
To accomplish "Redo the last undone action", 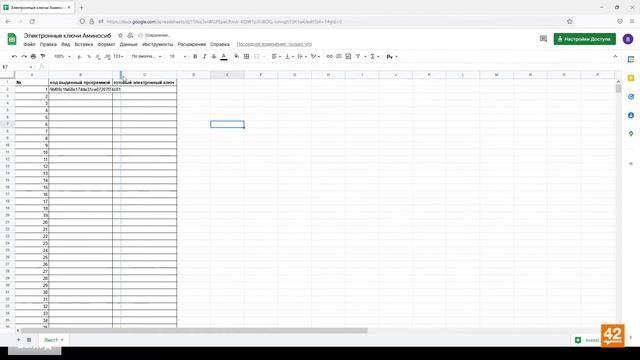I will click(24, 56).
